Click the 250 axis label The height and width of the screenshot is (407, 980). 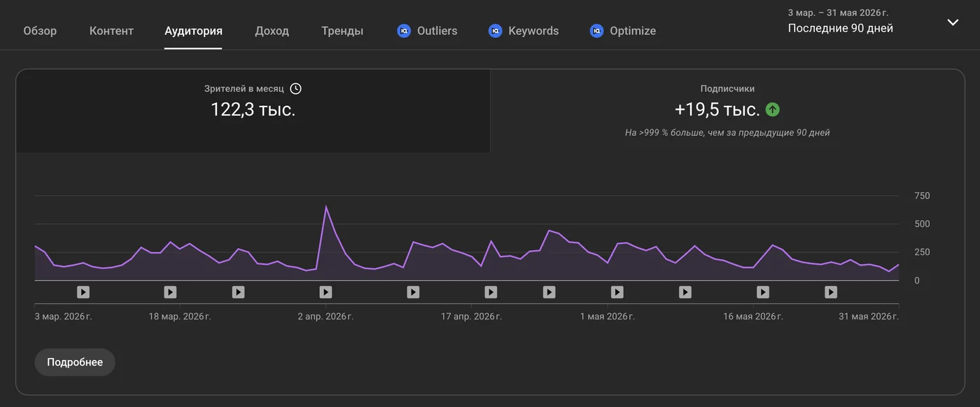coord(922,252)
